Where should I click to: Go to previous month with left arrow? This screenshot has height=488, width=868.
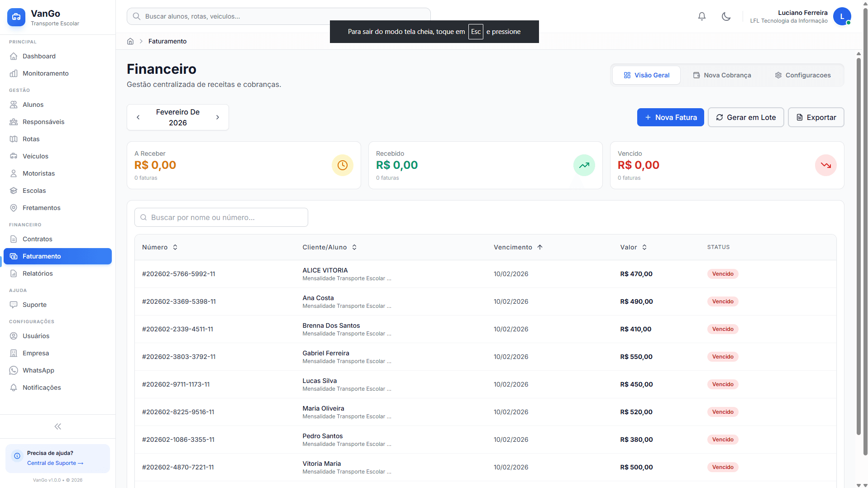tap(138, 117)
